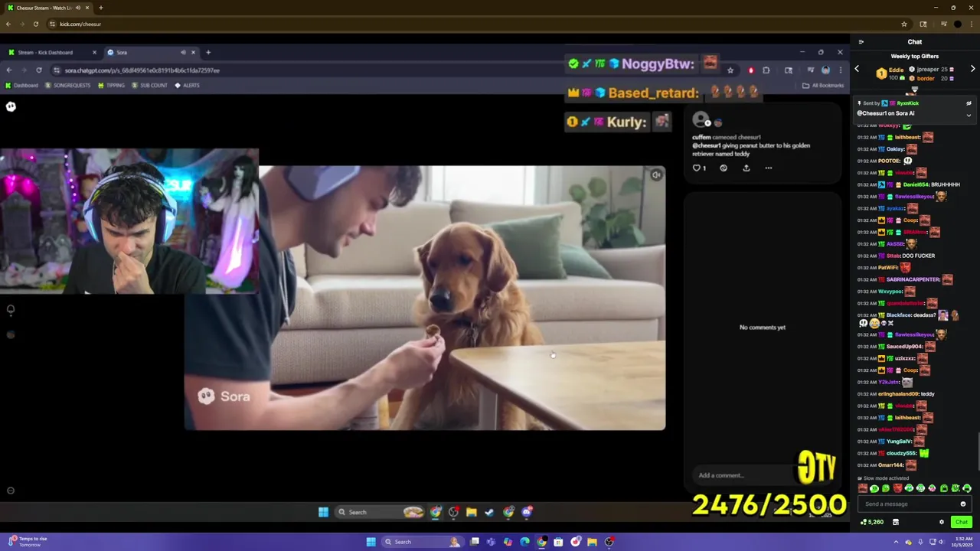Open the Kick gift shop icon
980x551 pixels.
pos(895,522)
